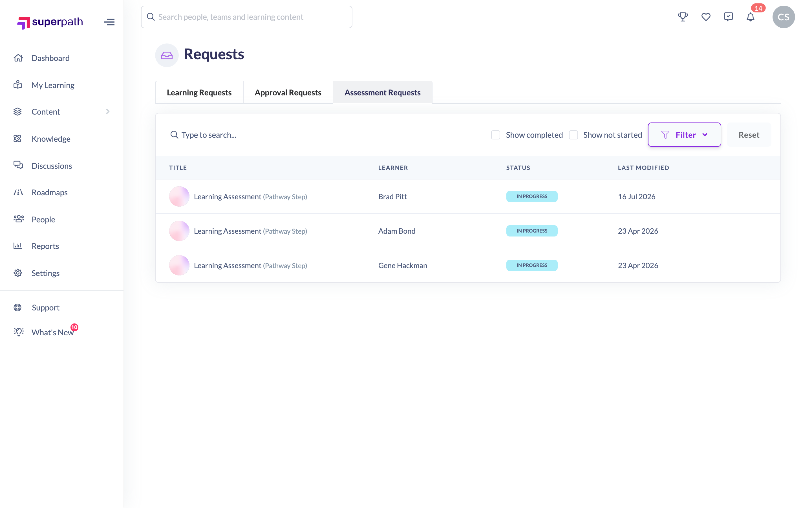Go to Settings in the sidebar
812x508 pixels.
(46, 273)
